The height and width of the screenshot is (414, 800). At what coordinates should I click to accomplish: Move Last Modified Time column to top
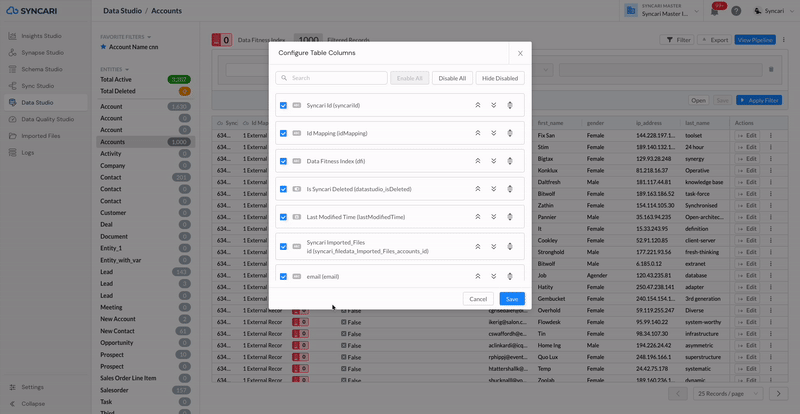point(478,217)
